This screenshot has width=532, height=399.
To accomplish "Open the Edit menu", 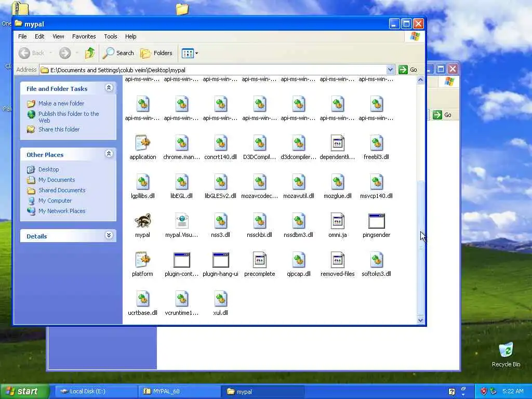I will pos(39,36).
